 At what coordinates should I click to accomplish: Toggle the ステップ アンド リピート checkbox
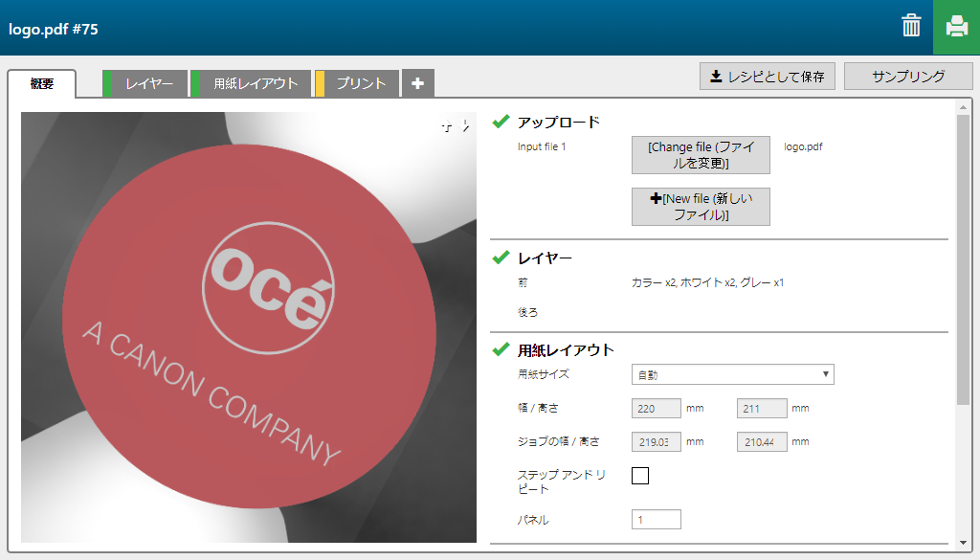click(640, 476)
